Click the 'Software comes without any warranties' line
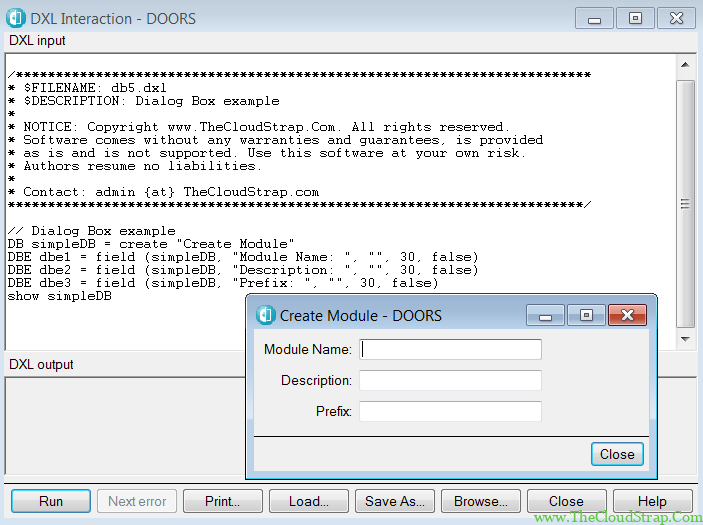This screenshot has height=525, width=703. click(x=275, y=140)
